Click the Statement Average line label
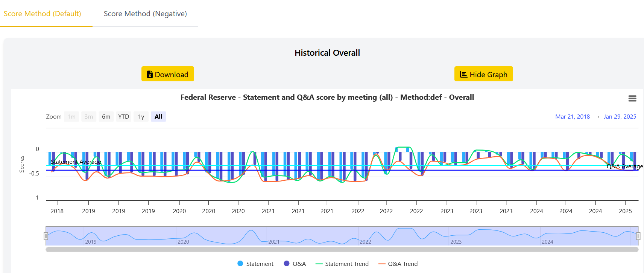 (76, 162)
